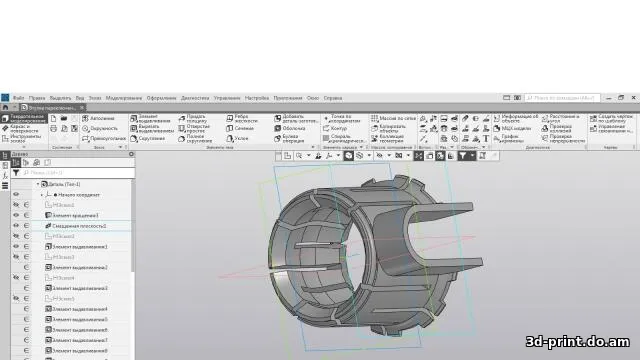
Task: Open the Оформление menu
Action: (161, 98)
